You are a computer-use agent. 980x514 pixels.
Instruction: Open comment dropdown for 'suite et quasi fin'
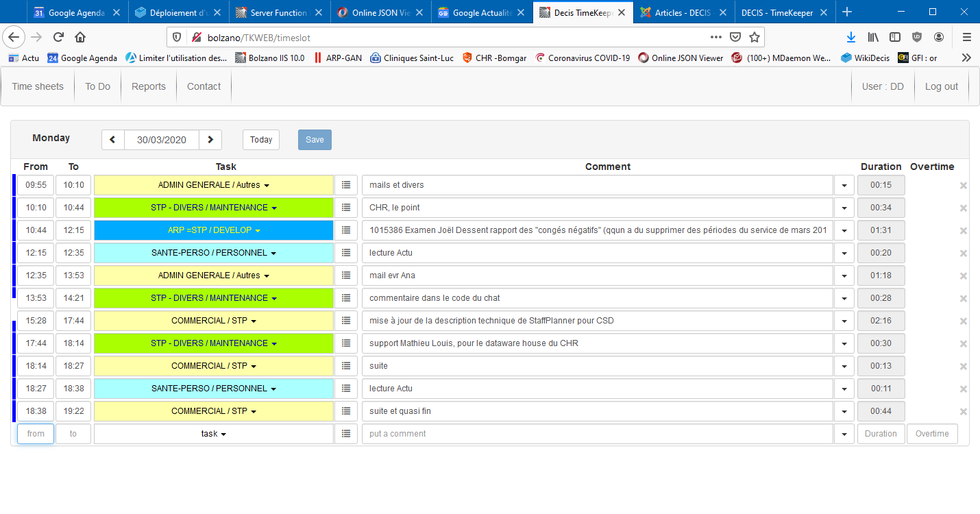pos(844,411)
